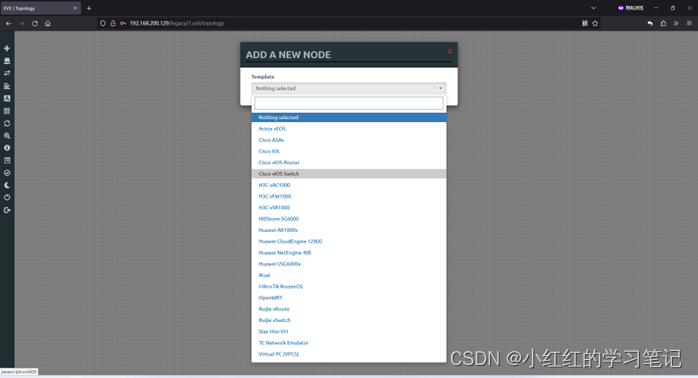This screenshot has width=698, height=378.
Task: Open the Status info sidebar icon
Action: (7, 148)
